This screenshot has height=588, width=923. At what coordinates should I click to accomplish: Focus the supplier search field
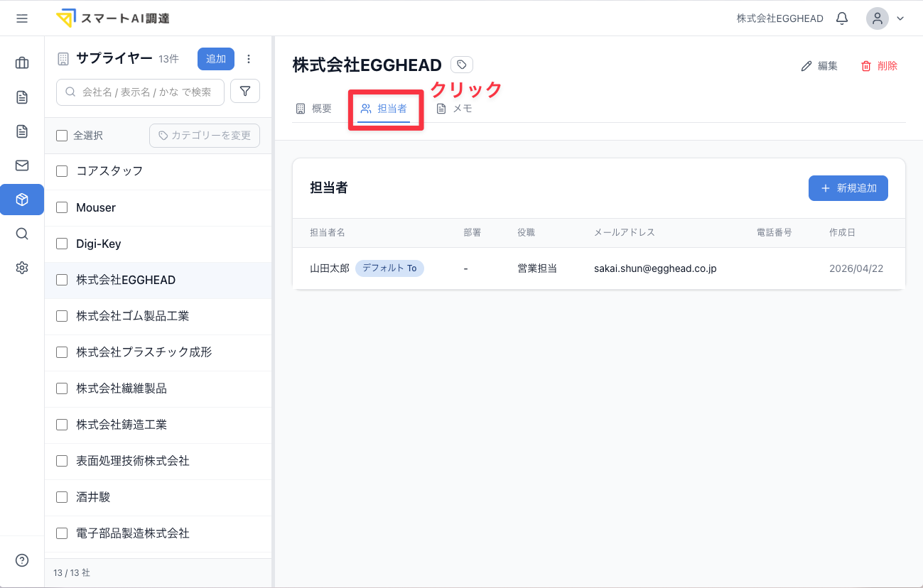140,92
